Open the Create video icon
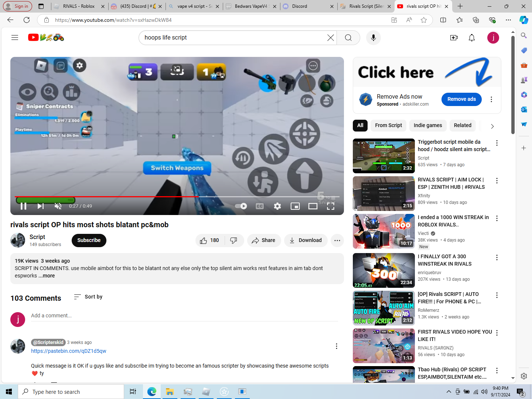Screen dimensions: 532x399 tap(454, 38)
